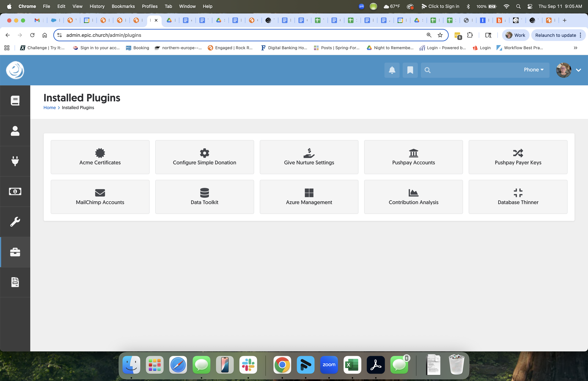This screenshot has width=588, height=381.
Task: Open Give Nurture Settings
Action: tap(309, 157)
